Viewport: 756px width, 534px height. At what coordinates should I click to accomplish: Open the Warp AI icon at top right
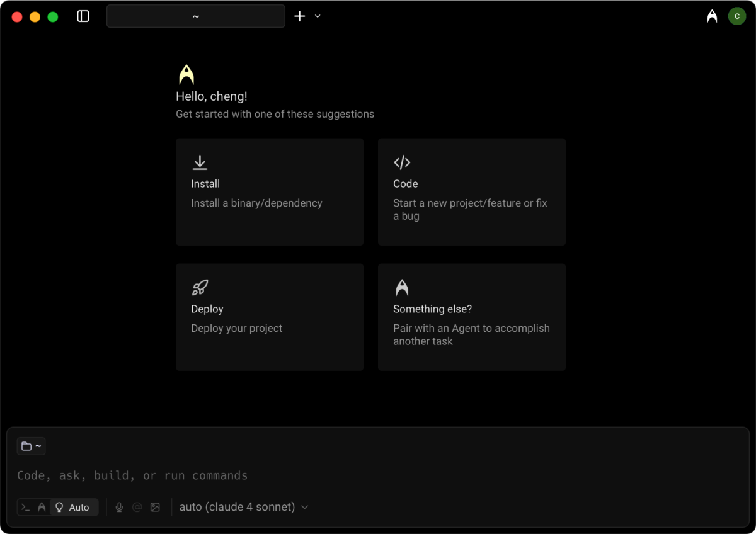712,16
